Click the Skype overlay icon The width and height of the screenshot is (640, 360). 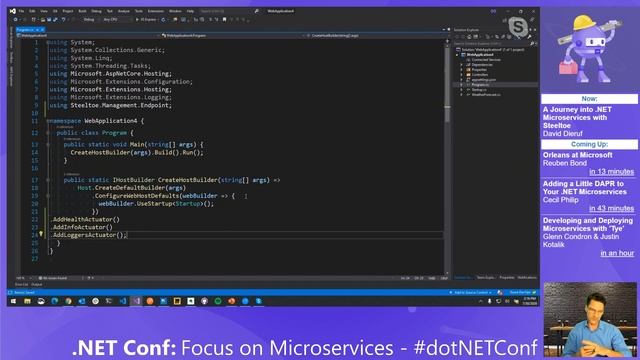(x=518, y=27)
